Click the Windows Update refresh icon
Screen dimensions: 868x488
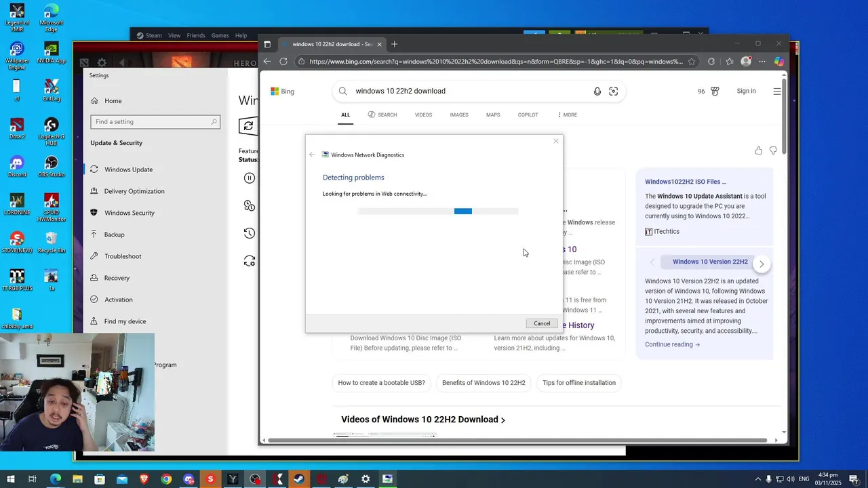248,125
